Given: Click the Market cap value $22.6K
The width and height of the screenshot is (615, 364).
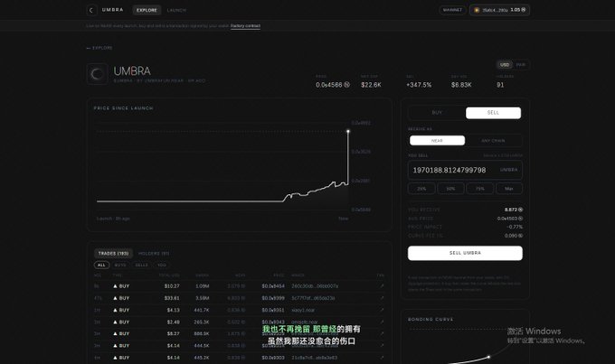Looking at the screenshot, I should tap(371, 85).
